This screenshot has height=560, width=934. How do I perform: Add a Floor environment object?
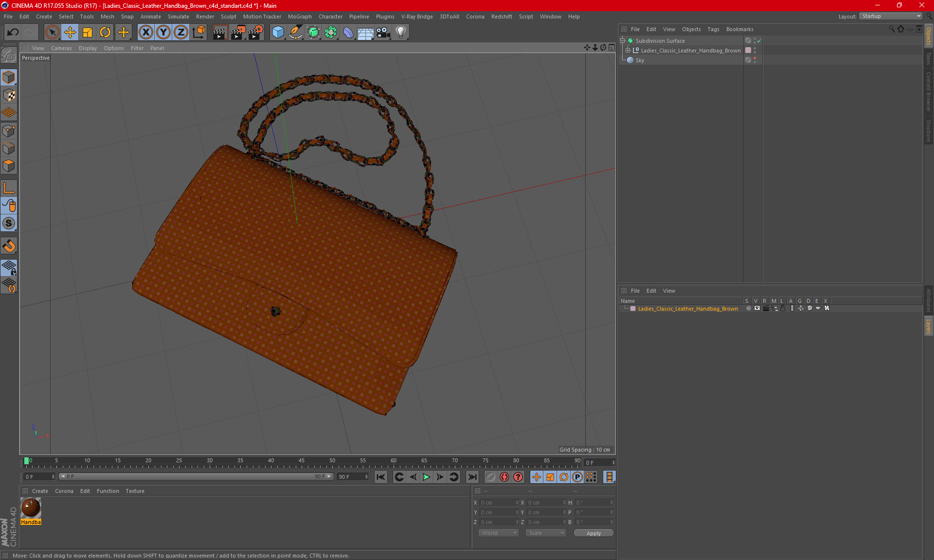[x=365, y=32]
